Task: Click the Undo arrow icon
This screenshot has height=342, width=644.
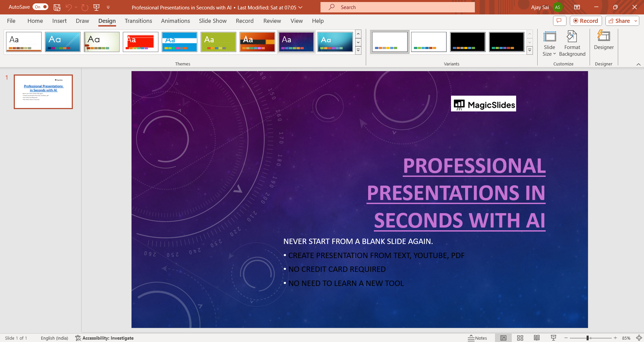Action: click(x=69, y=7)
